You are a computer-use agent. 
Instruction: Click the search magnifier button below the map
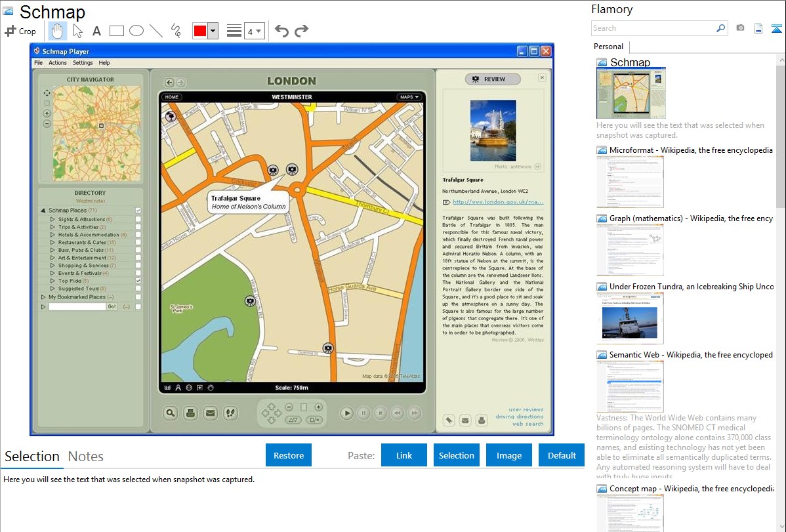(x=171, y=413)
